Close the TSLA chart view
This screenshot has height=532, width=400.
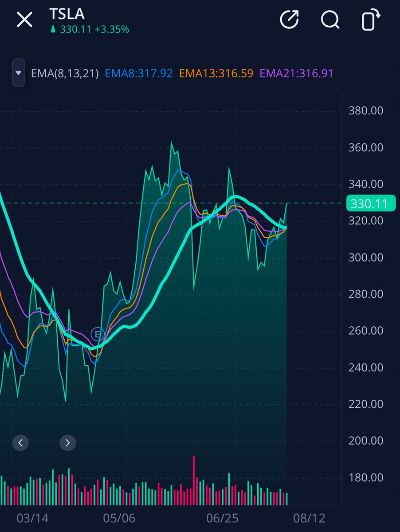click(24, 20)
